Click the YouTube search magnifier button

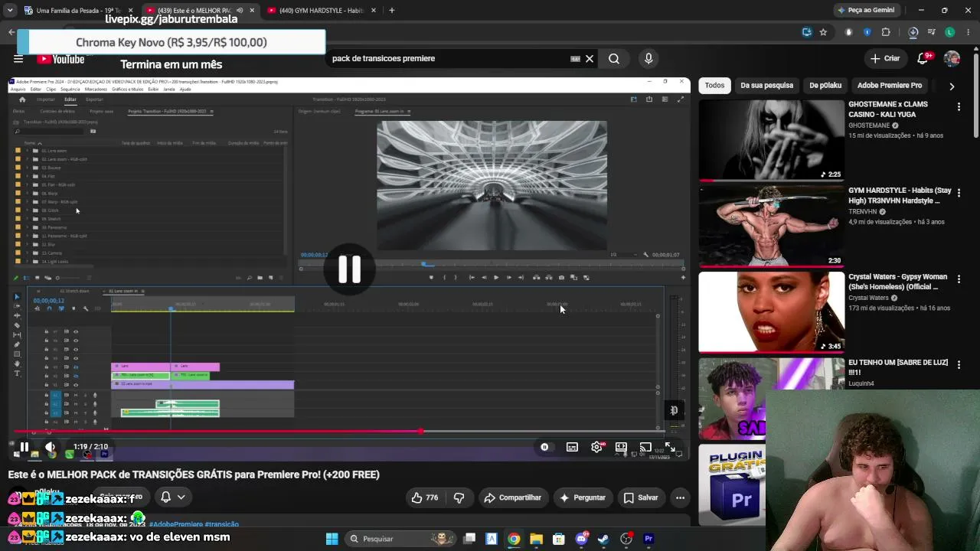614,59
